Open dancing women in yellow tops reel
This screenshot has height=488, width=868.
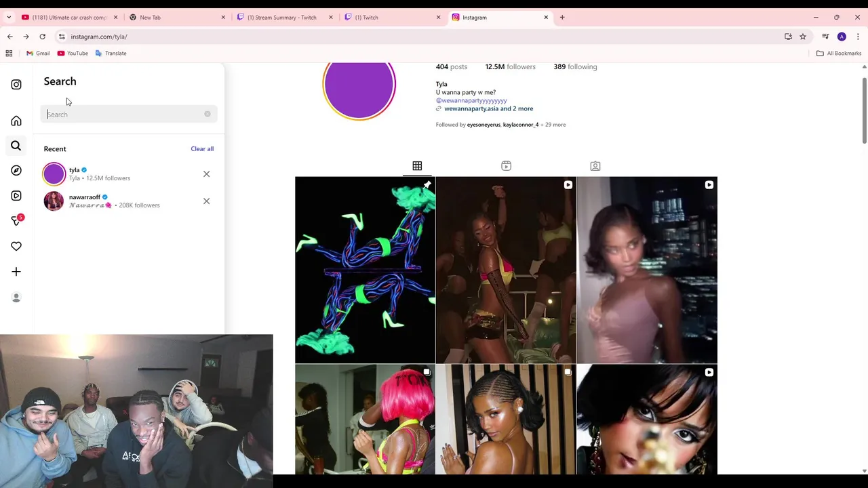[506, 270]
